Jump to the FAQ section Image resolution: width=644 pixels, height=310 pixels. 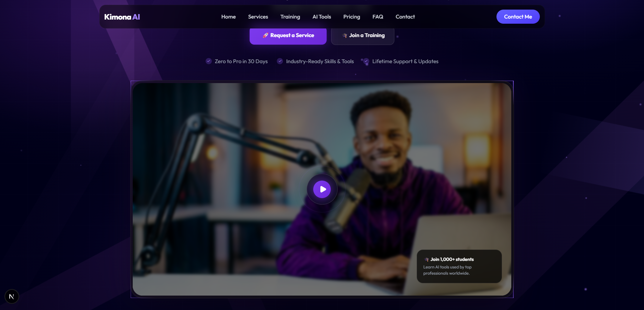coord(378,17)
